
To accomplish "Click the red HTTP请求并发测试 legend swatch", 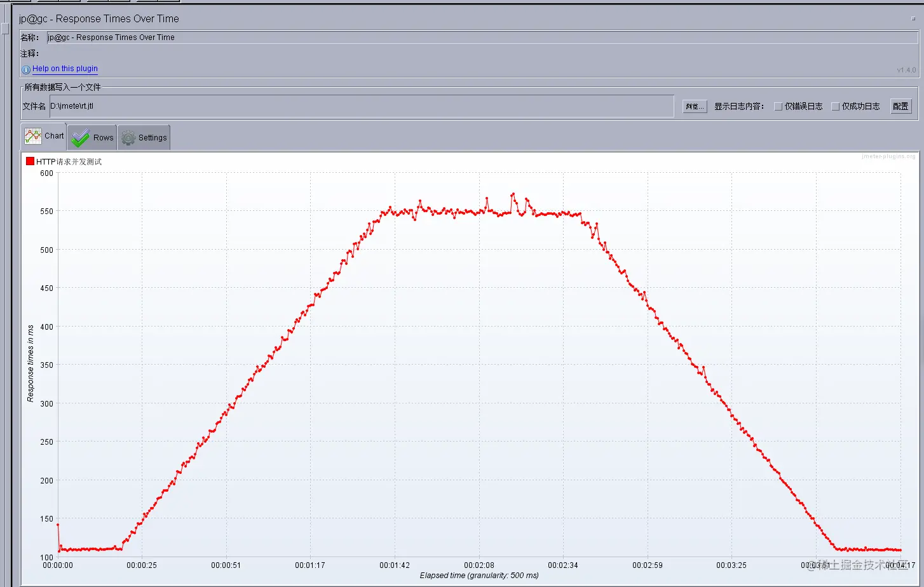I will point(30,161).
